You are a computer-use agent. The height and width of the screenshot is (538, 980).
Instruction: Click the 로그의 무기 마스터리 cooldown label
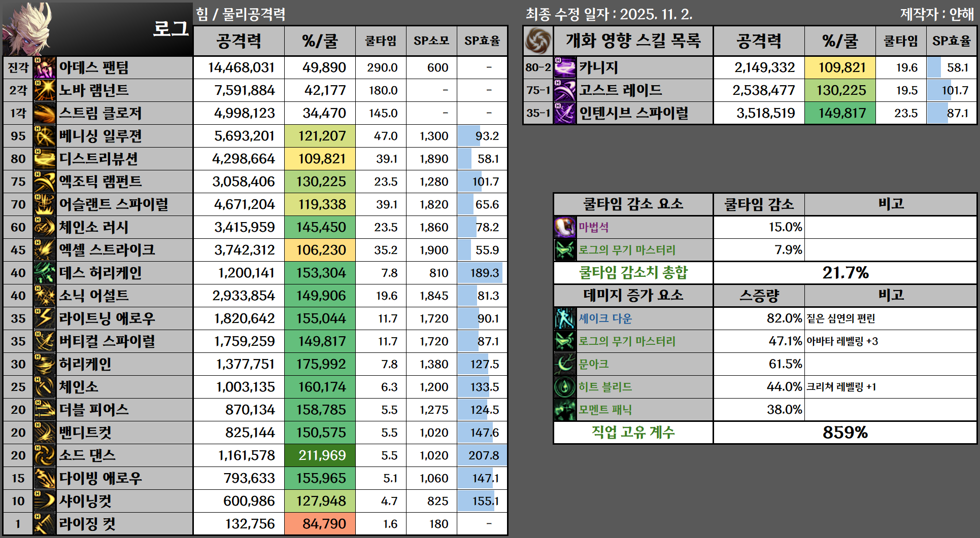(627, 250)
